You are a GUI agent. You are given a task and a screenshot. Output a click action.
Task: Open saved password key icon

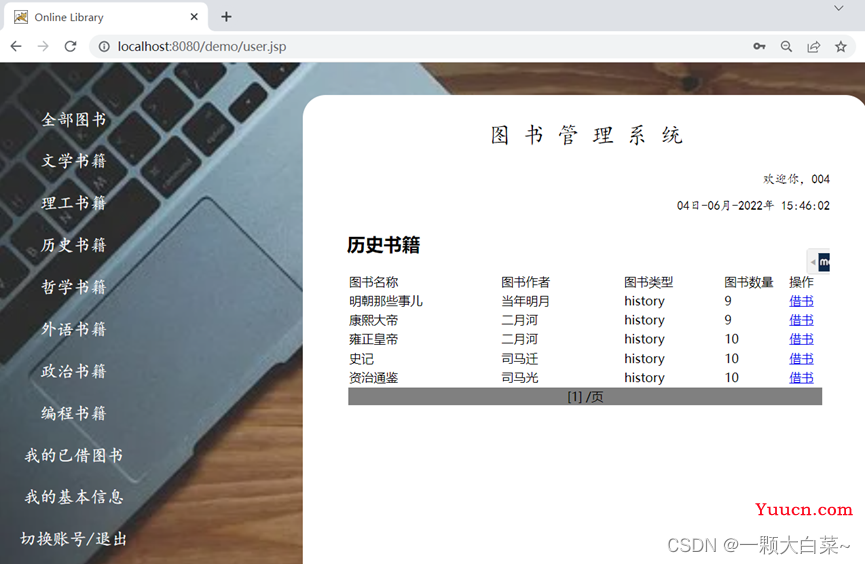759,47
